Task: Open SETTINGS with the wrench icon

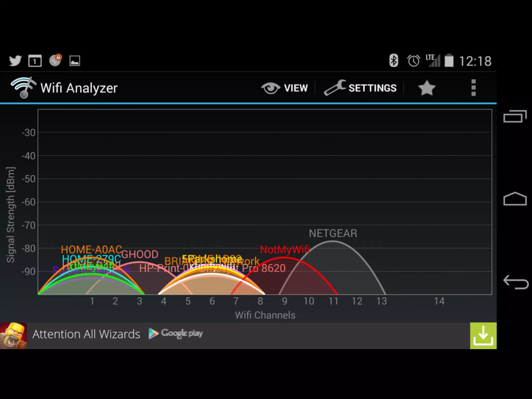Action: tap(361, 88)
